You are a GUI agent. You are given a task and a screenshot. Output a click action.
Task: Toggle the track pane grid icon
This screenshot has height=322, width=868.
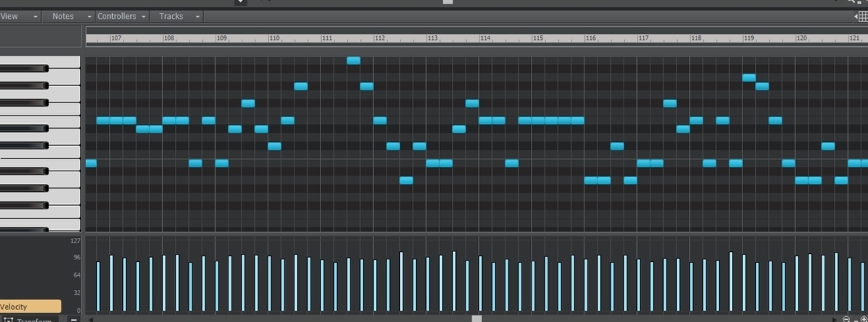(x=862, y=17)
